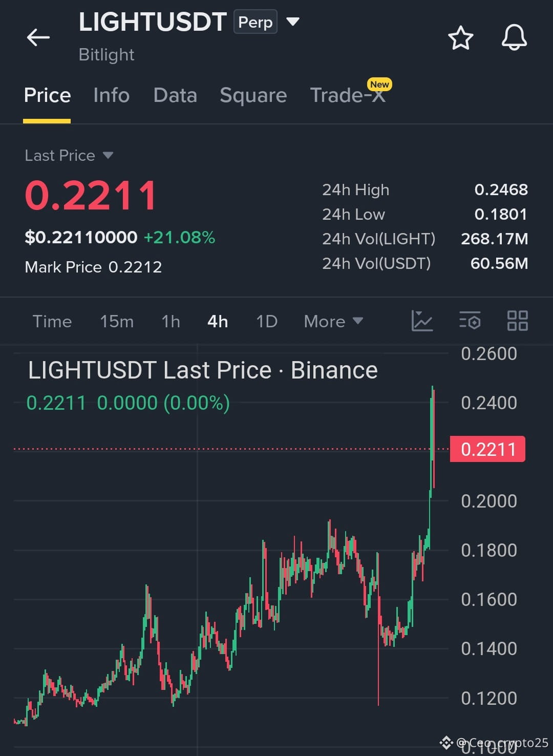This screenshot has width=553, height=756.
Task: Add LIGHTUSDT to favorites with star icon
Action: click(x=460, y=37)
